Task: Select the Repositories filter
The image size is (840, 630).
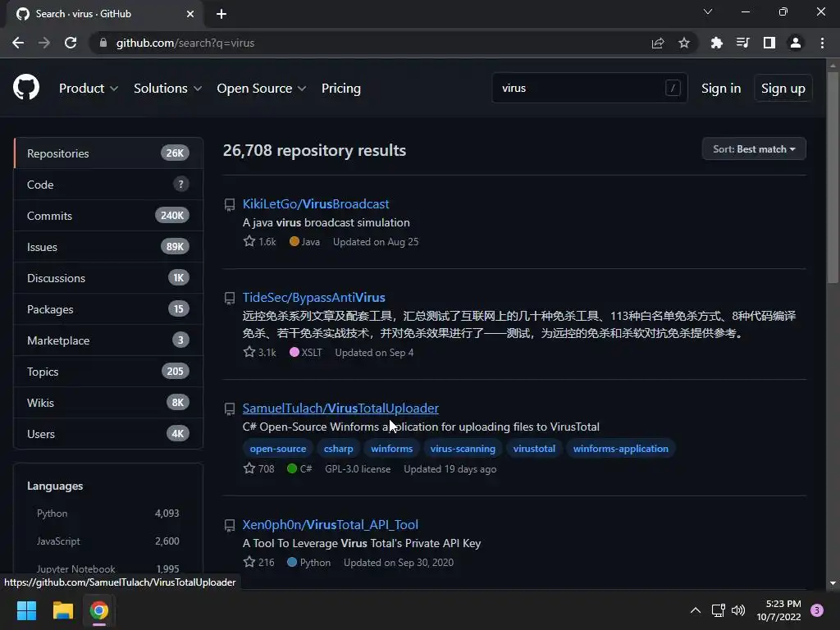Action: click(108, 153)
